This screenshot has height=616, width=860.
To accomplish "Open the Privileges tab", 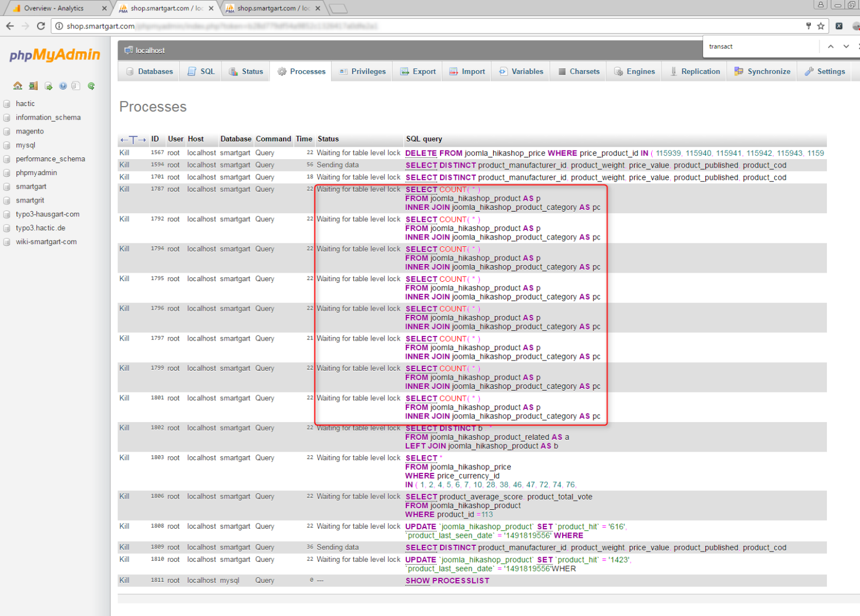I will pyautogui.click(x=362, y=72).
